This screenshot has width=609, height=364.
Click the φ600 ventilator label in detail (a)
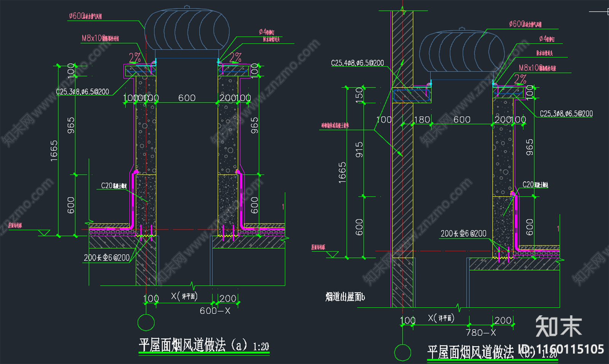85,16
